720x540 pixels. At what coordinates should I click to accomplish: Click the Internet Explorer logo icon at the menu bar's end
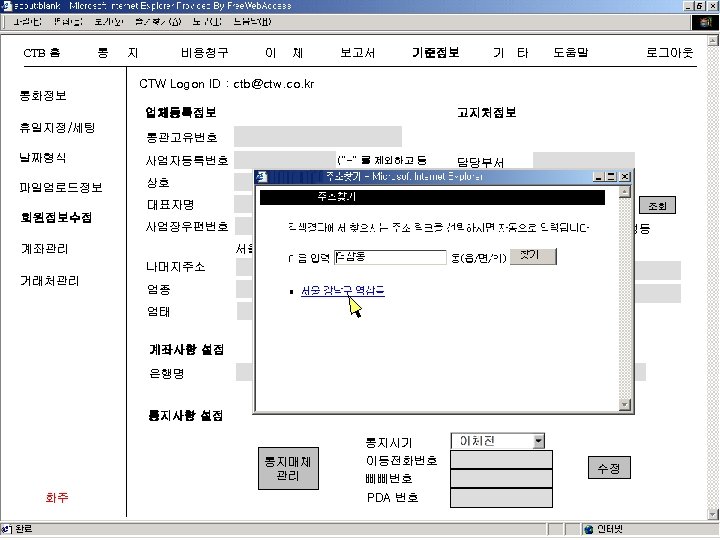click(705, 22)
